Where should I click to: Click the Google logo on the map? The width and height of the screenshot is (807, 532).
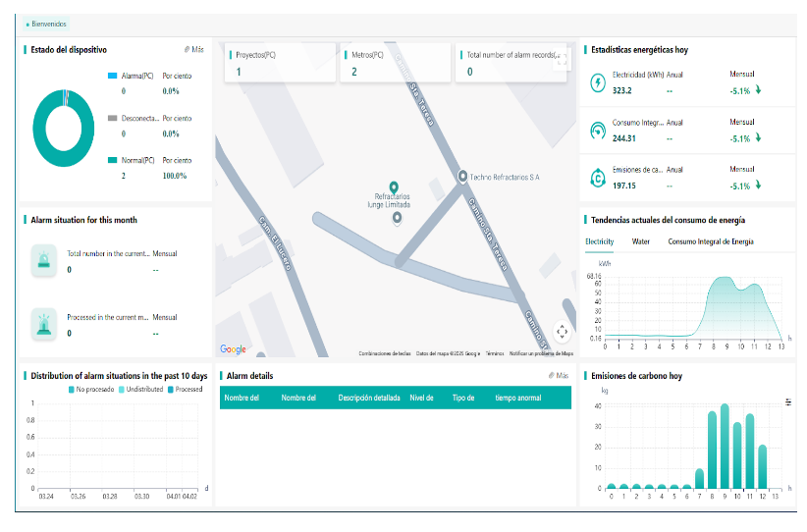233,348
